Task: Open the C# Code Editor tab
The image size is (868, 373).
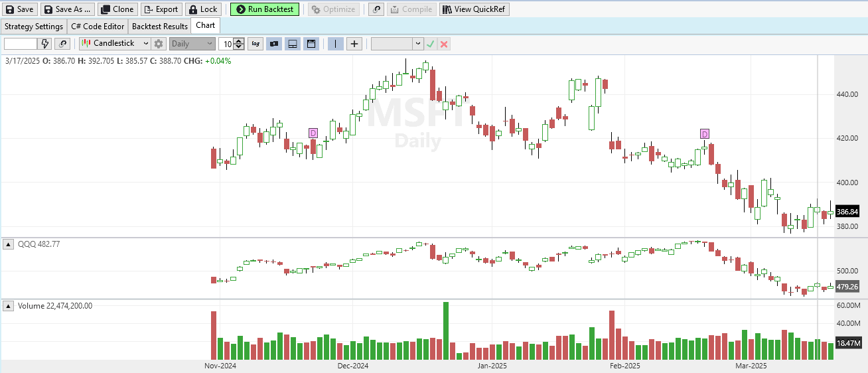Action: click(x=98, y=27)
